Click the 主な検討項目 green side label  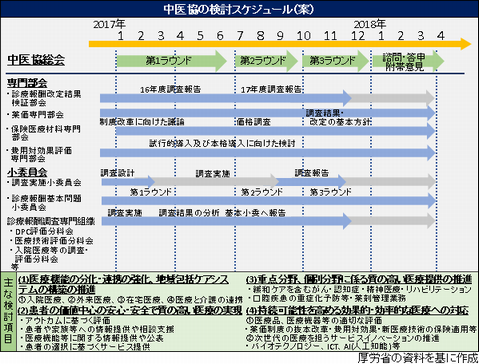click(x=8, y=310)
